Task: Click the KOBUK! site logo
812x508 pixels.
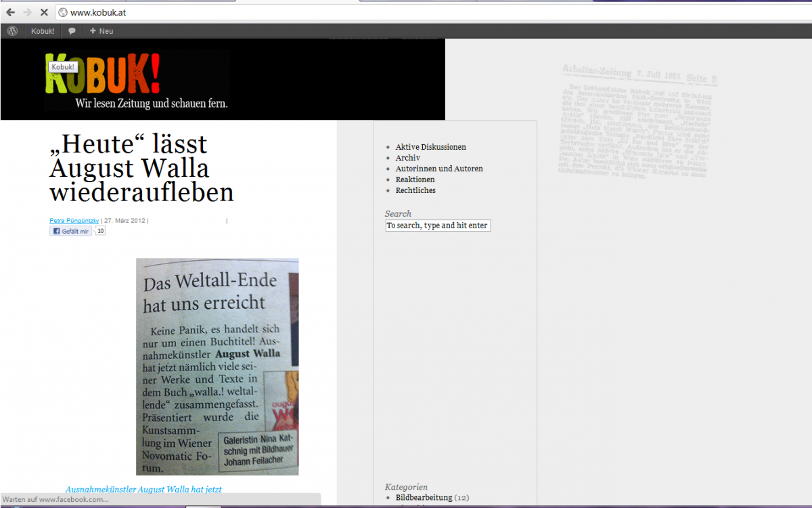Action: pos(104,73)
